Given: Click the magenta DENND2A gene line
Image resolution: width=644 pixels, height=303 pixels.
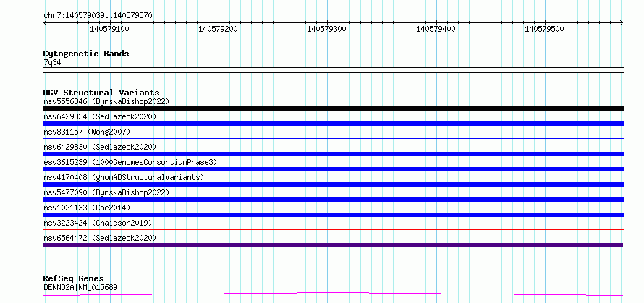Looking at the screenshot, I should point(333,294).
